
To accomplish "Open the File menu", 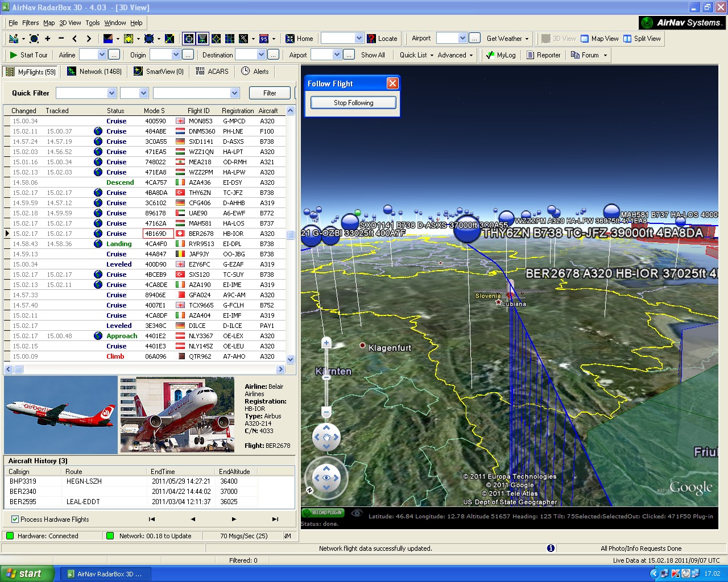I will tap(13, 23).
